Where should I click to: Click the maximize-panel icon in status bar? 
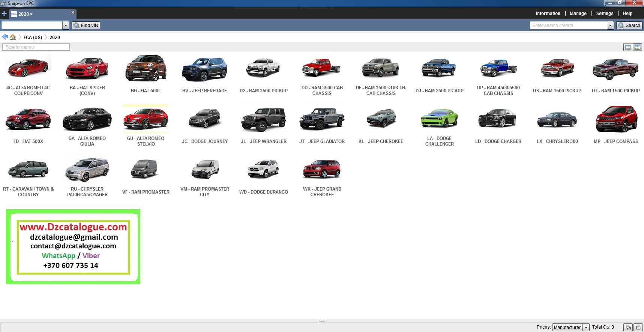(638, 327)
